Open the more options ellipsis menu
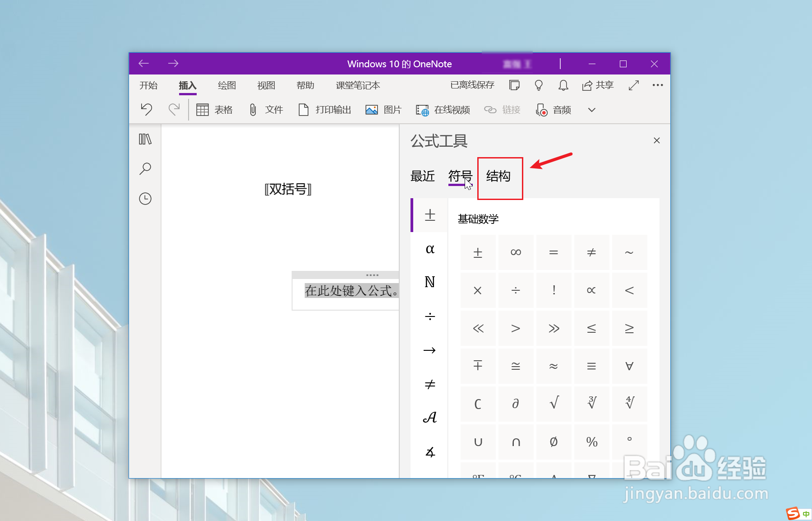The width and height of the screenshot is (812, 521). point(658,85)
